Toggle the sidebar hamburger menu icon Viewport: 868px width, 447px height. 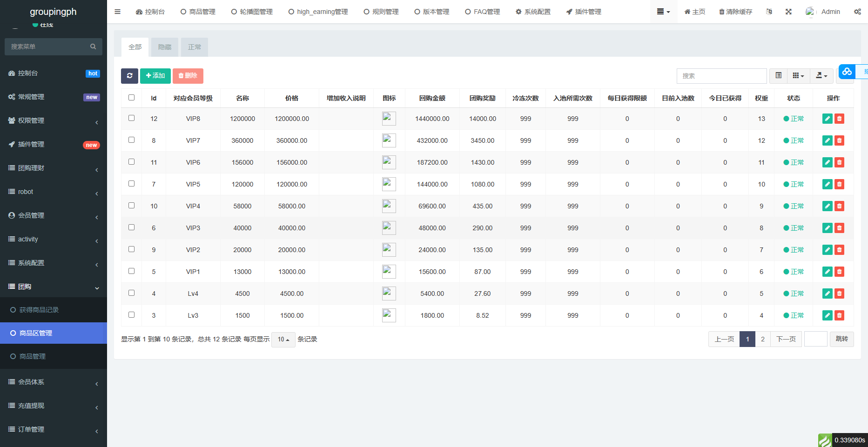(x=117, y=12)
